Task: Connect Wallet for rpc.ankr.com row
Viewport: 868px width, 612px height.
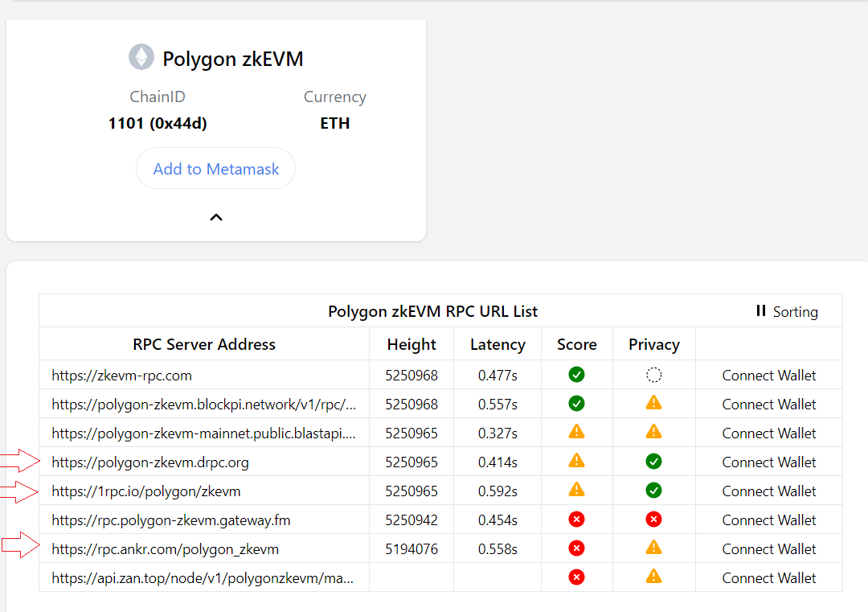Action: click(768, 549)
